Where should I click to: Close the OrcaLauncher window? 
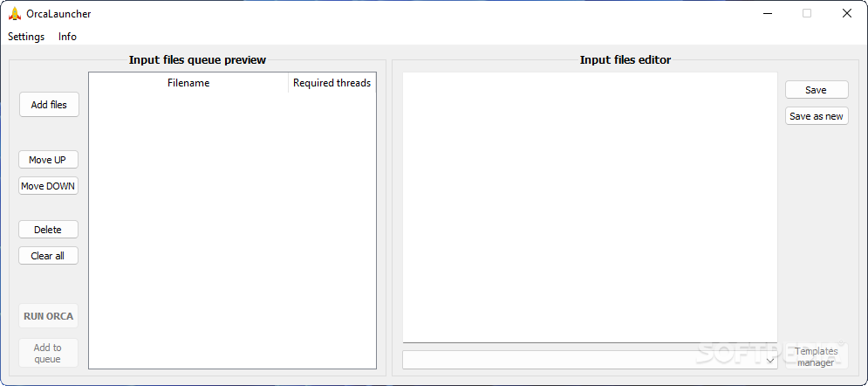click(x=846, y=14)
